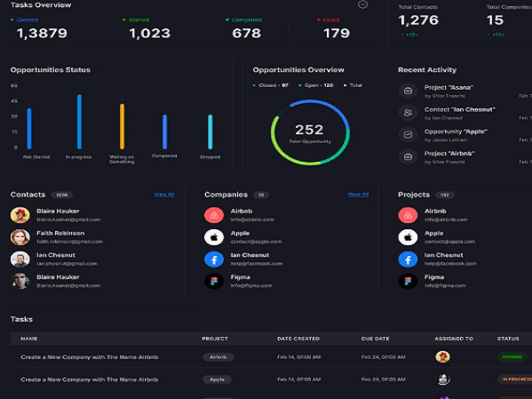Click the Started tasks count 1,023

pos(149,33)
